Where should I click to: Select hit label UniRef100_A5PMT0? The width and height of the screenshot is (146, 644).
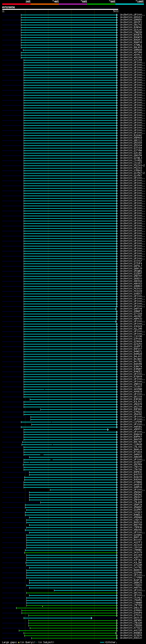131,429
